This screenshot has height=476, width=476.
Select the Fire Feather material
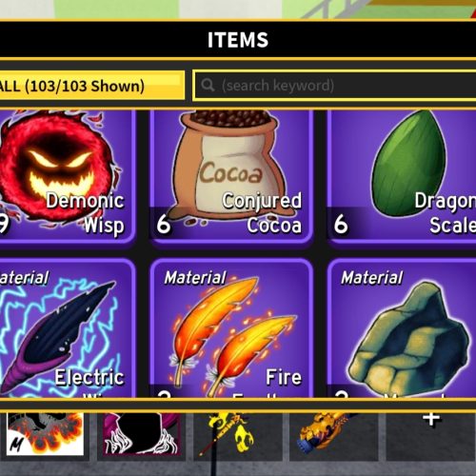(231, 328)
